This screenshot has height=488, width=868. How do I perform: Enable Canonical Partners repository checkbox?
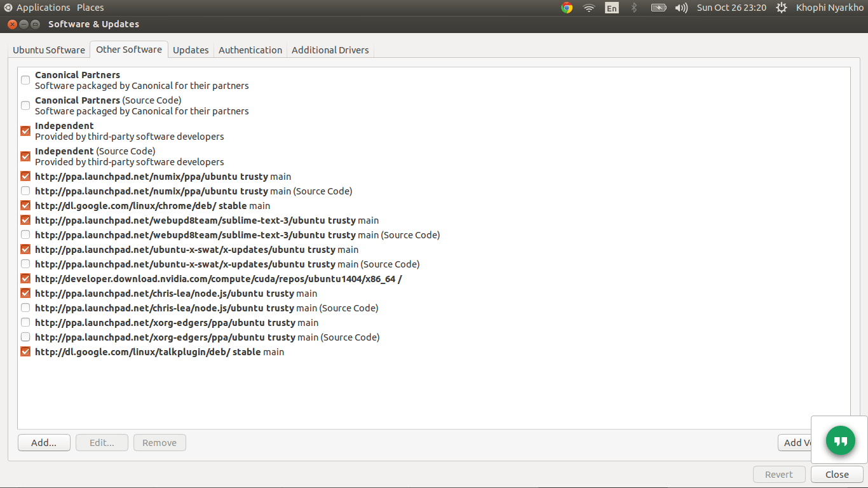pos(25,80)
